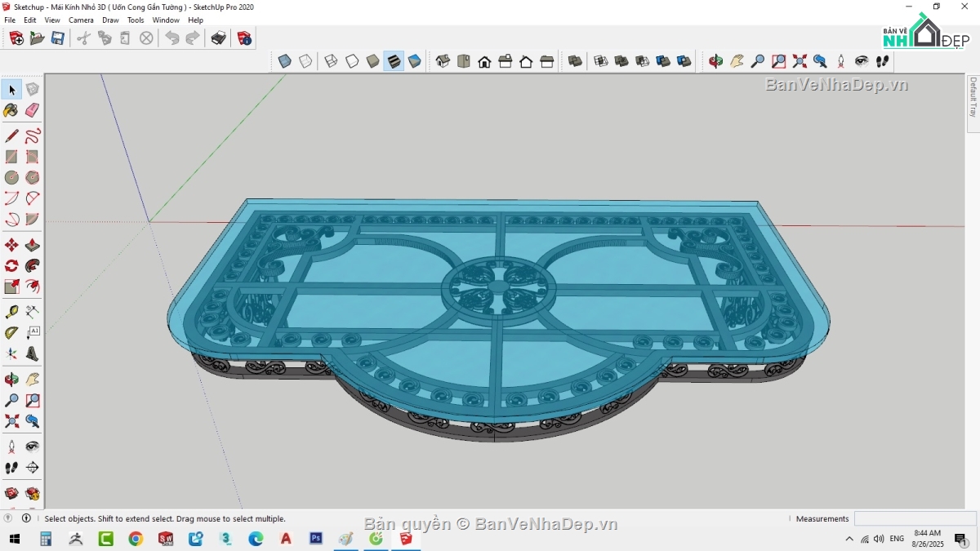The image size is (980, 551).
Task: Switch shading to Hidden Line style
Action: tap(350, 60)
